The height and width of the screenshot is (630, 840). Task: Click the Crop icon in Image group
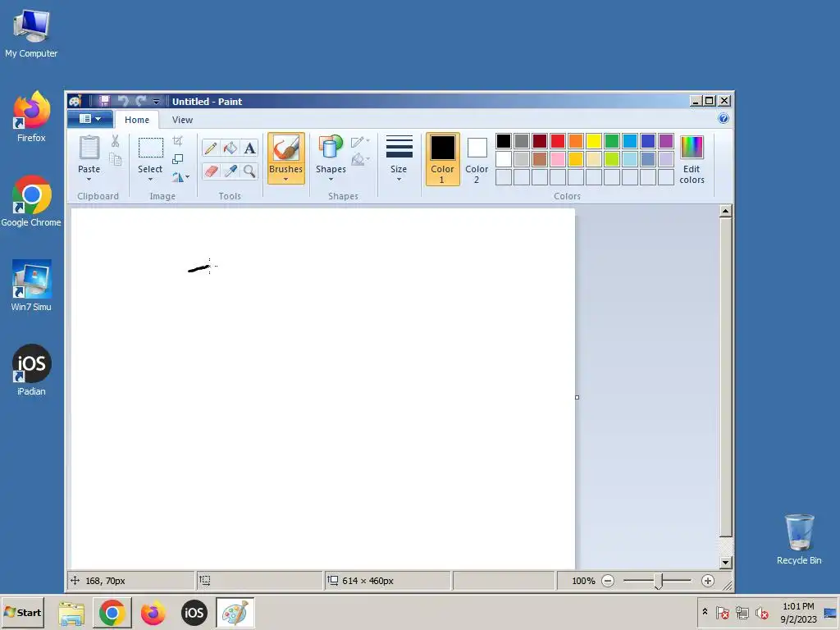[178, 141]
